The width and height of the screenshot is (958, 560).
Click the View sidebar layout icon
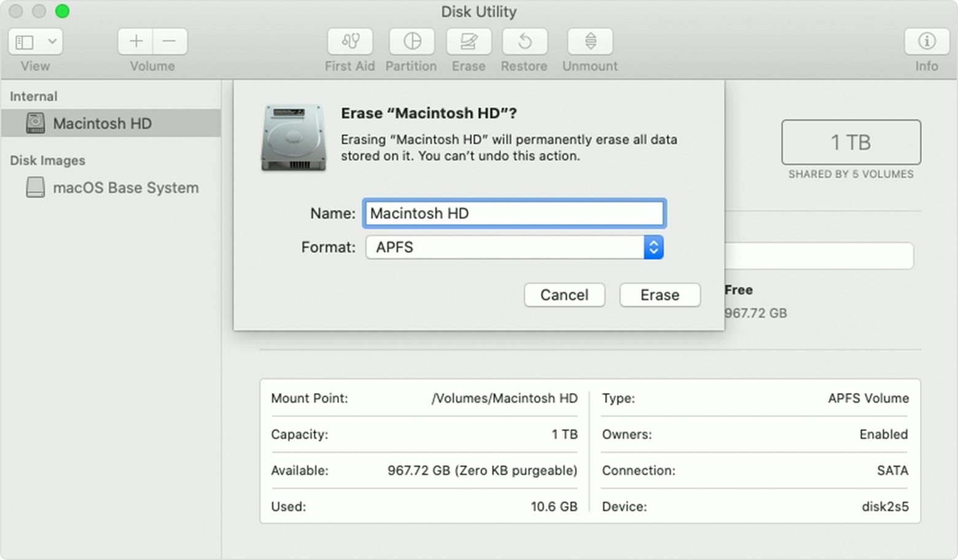pyautogui.click(x=25, y=42)
